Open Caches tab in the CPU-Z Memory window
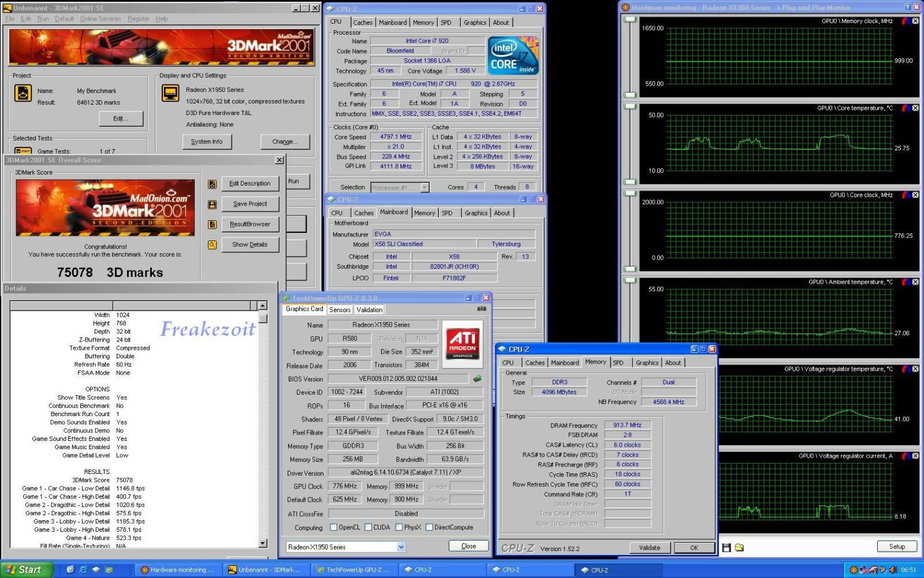Screen dimensions: 924x578 [535, 362]
